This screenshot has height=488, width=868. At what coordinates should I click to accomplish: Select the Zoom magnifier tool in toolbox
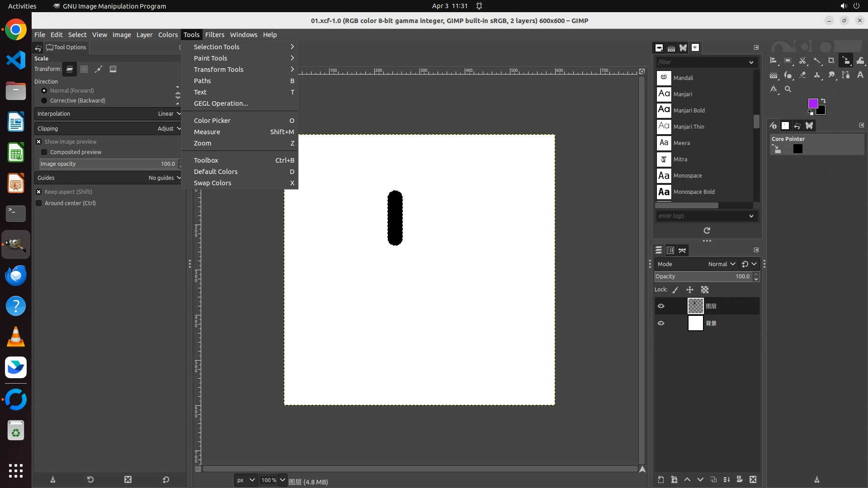pos(788,89)
